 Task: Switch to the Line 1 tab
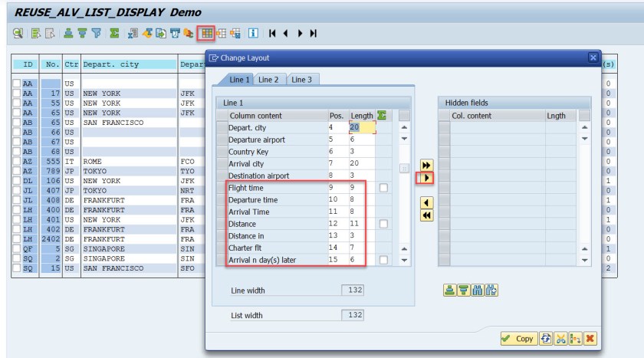point(239,80)
